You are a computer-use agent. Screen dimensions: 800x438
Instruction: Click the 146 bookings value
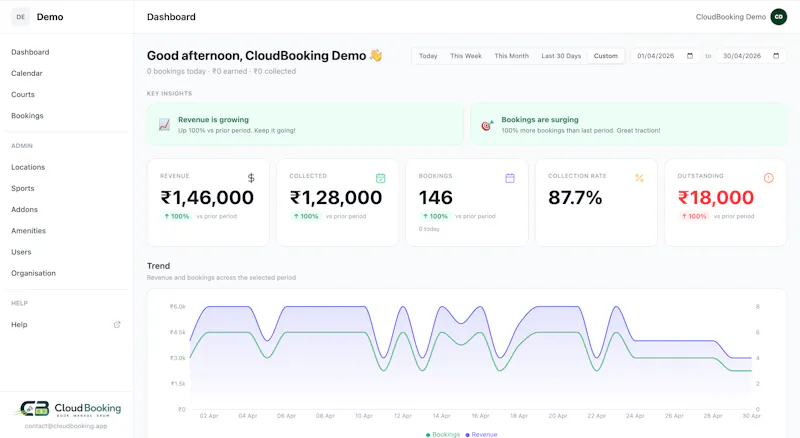point(436,198)
